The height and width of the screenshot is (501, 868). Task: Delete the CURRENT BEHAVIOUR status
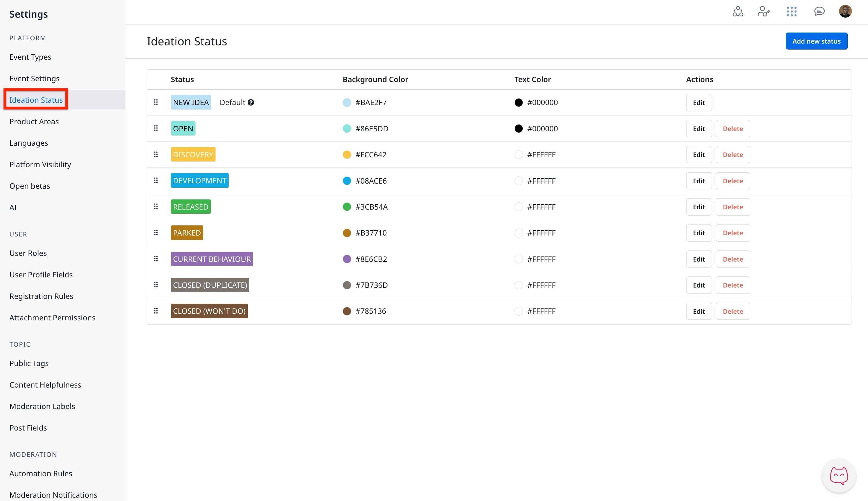click(x=732, y=259)
